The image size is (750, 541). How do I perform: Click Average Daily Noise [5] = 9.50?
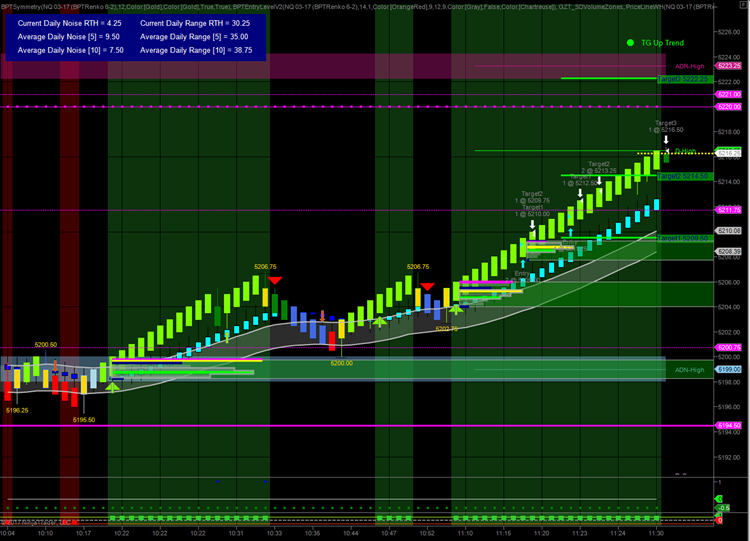click(69, 37)
